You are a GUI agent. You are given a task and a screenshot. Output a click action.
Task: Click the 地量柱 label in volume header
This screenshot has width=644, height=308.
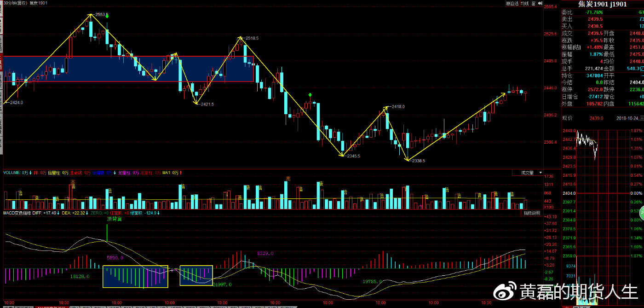(128, 173)
